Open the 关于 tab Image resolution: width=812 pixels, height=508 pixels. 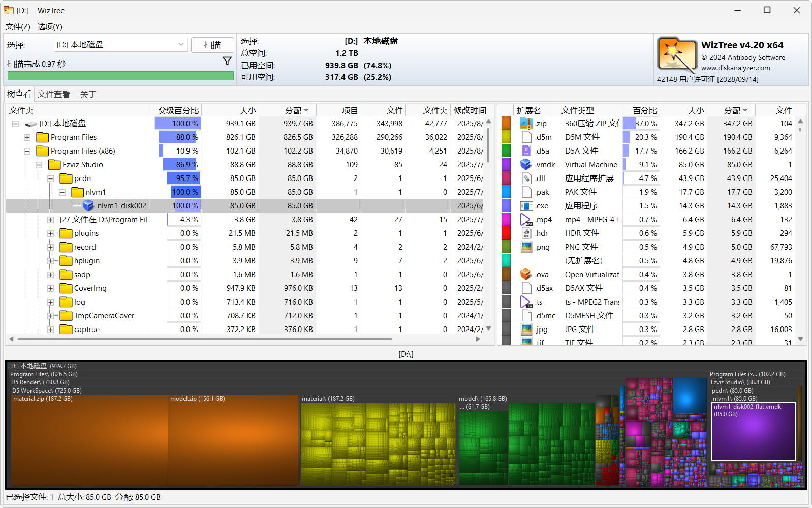point(88,94)
